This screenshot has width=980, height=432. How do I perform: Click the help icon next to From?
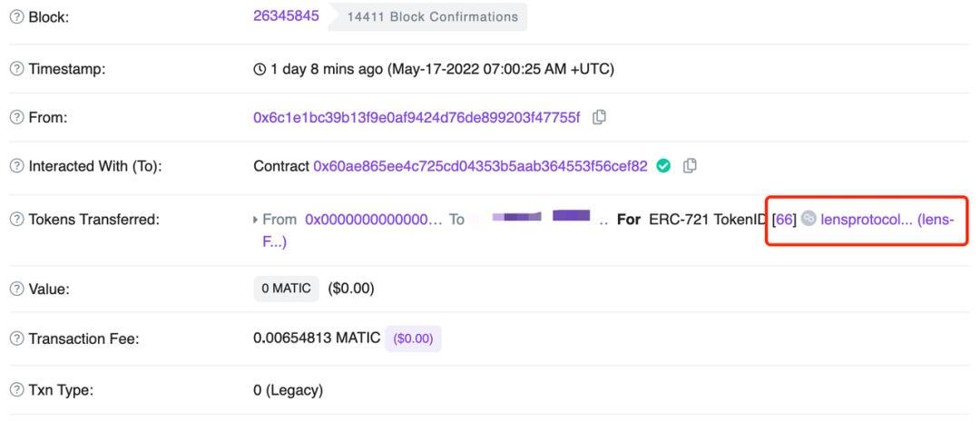(x=17, y=118)
